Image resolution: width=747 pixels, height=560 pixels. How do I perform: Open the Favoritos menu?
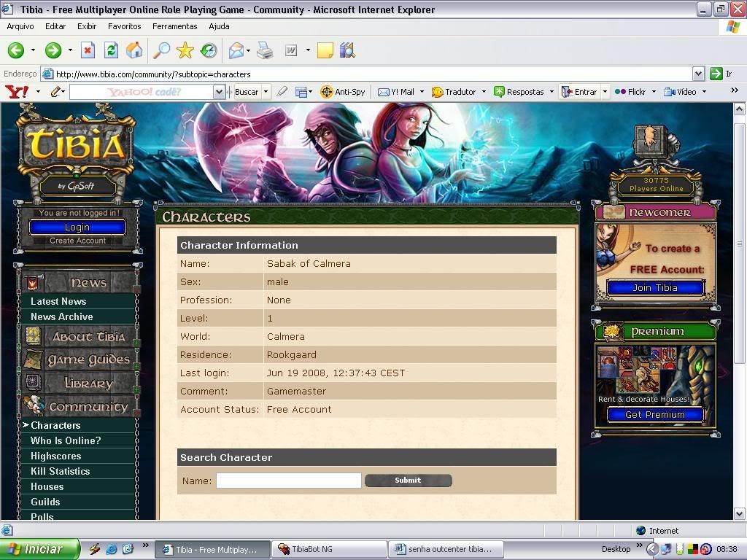[x=124, y=26]
